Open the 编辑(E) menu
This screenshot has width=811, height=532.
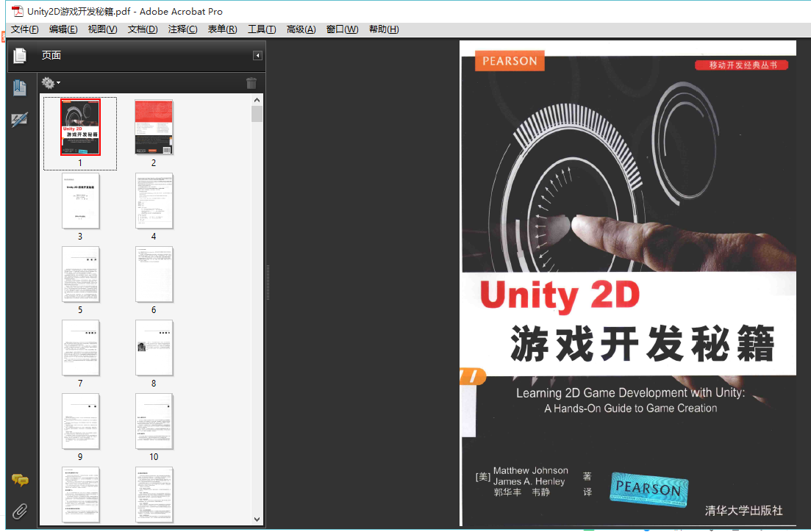click(63, 29)
